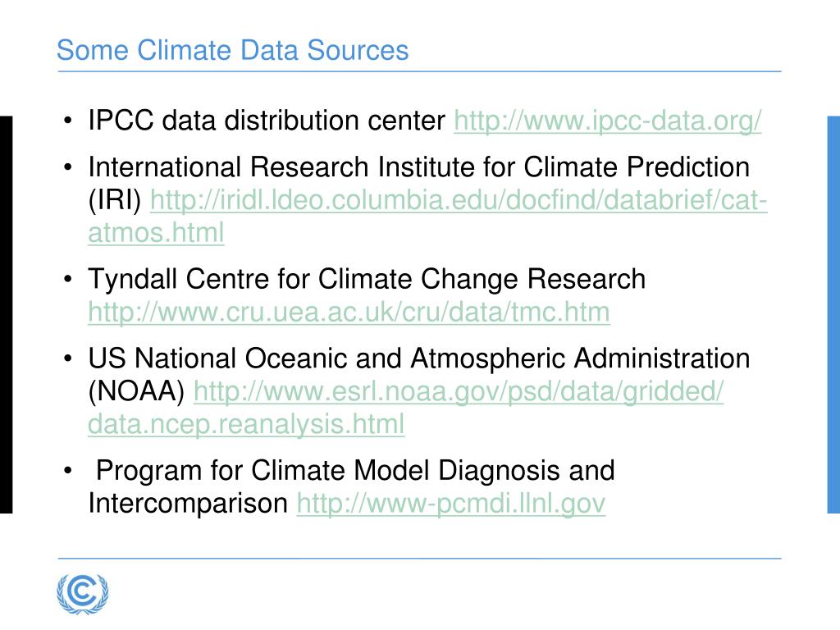The height and width of the screenshot is (630, 840).
Task: Click the text IPCC data distribution center
Action: pos(267,121)
